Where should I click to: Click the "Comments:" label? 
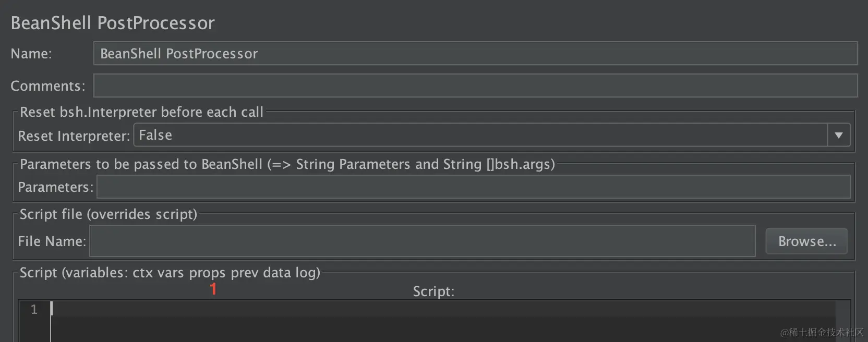click(47, 86)
